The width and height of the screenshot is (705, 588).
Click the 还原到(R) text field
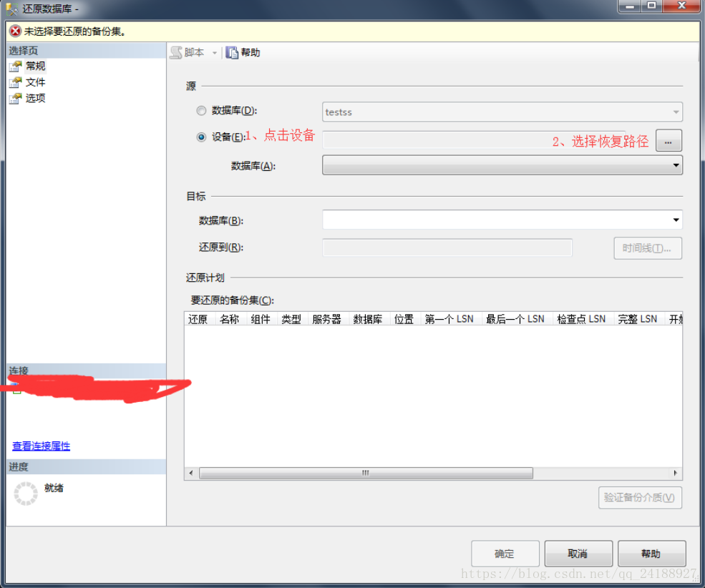click(447, 248)
